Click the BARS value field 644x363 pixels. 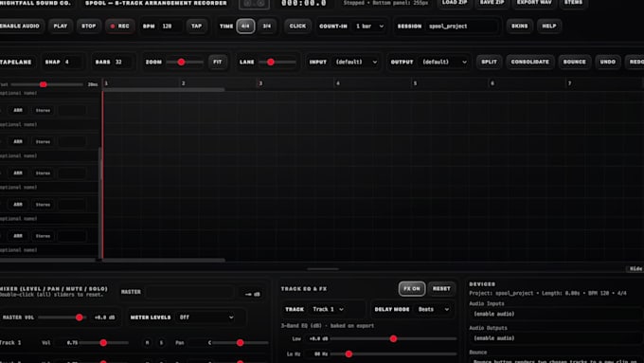(x=124, y=62)
